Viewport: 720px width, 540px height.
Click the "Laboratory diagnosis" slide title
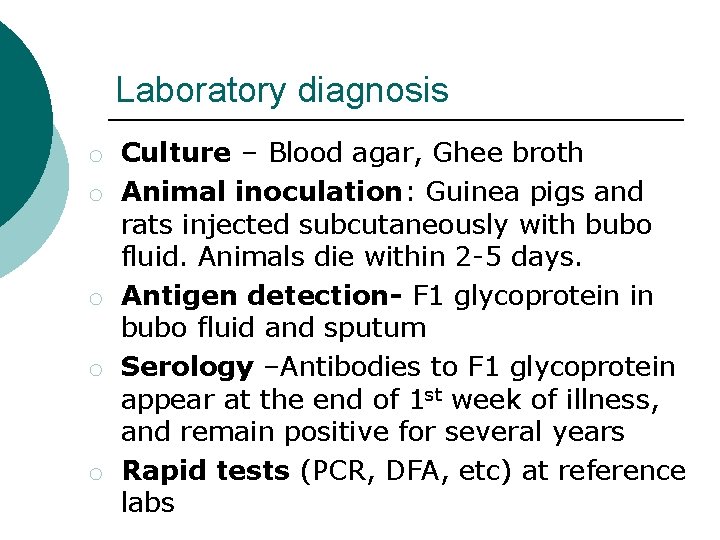[x=282, y=91]
